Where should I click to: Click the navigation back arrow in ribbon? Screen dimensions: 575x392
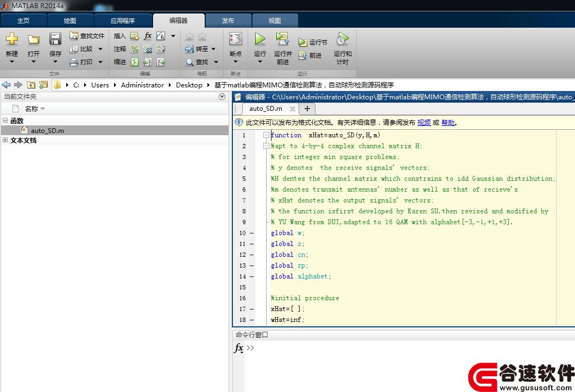[x=189, y=36]
